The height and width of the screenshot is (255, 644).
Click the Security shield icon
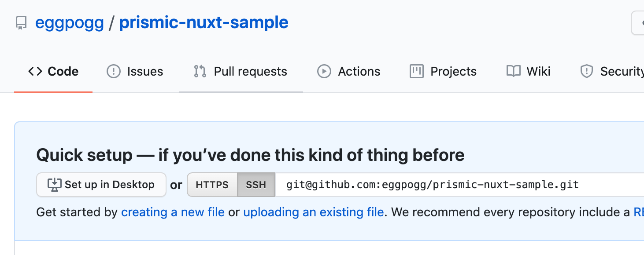coord(587,71)
